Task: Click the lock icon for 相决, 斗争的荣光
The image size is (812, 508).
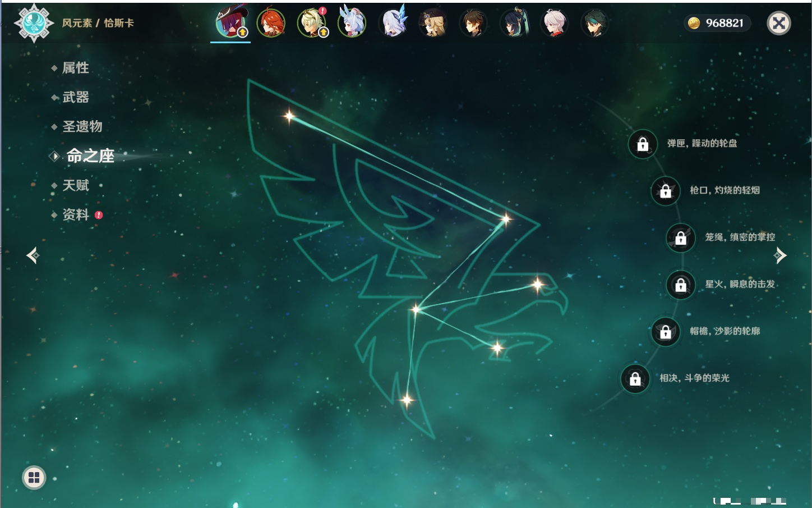Action: coord(635,379)
